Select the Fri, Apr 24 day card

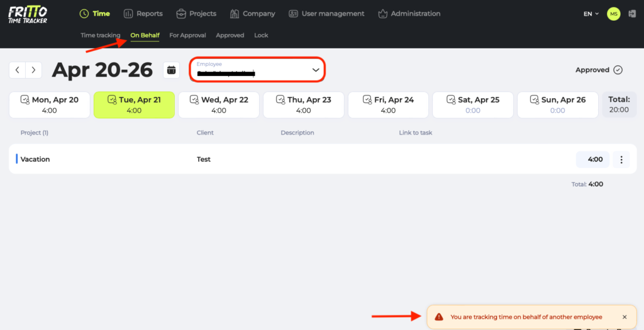pos(388,105)
